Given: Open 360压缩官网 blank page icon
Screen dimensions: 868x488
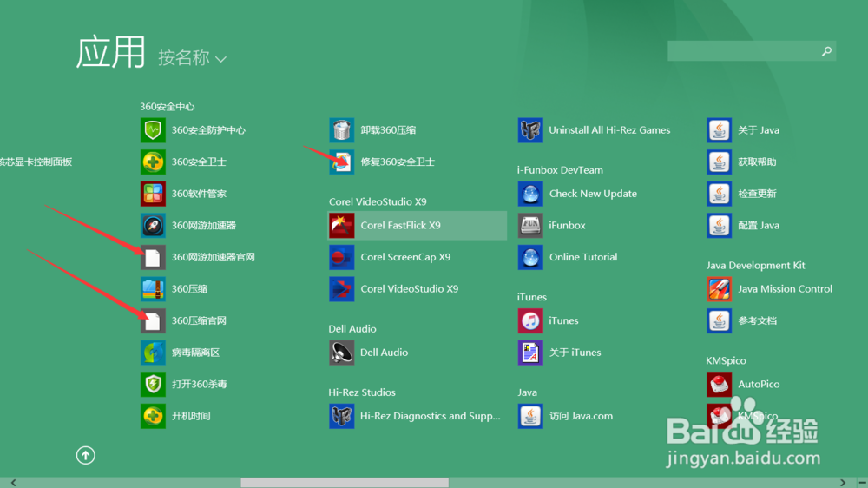Looking at the screenshot, I should tap(153, 320).
